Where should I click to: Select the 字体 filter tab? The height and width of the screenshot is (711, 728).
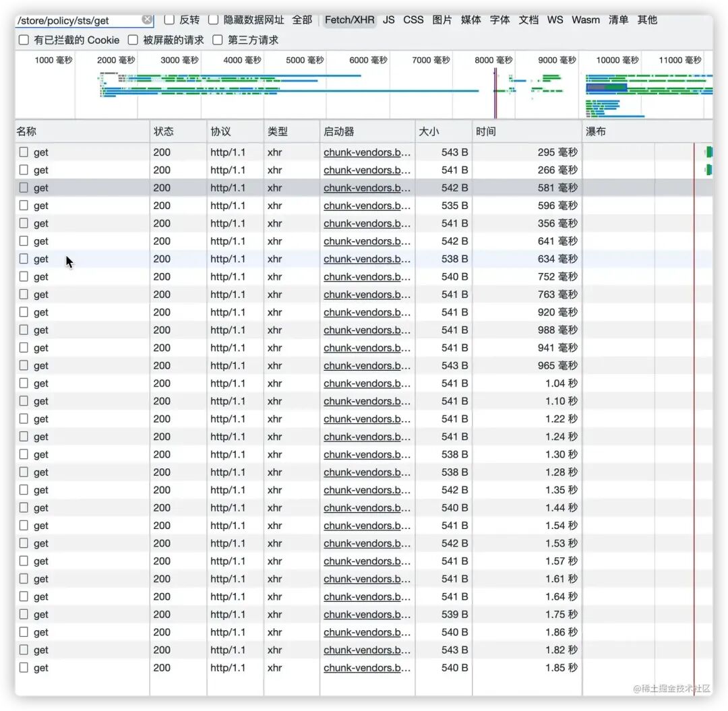coord(499,20)
